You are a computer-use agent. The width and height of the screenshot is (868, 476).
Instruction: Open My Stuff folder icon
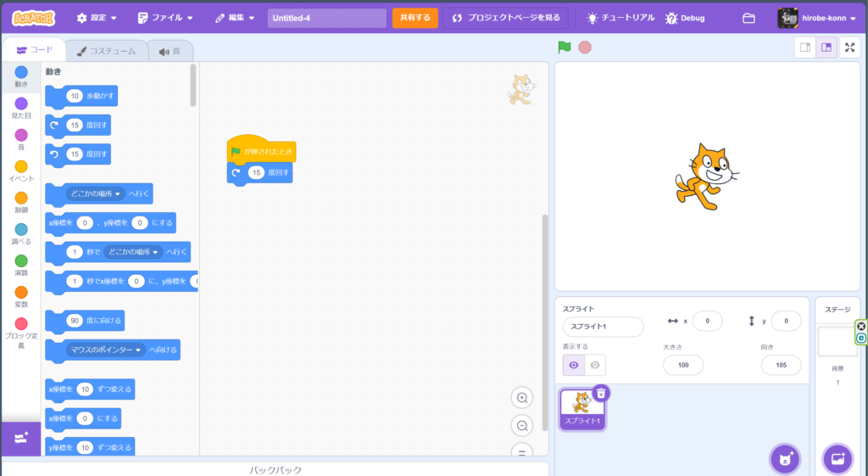click(748, 18)
